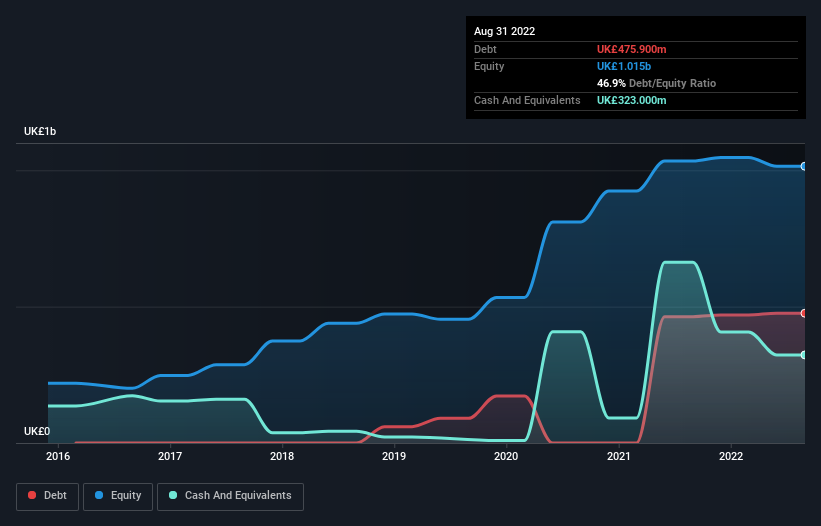
Task: Select the Debt endpoint marker on chart
Action: pos(804,314)
